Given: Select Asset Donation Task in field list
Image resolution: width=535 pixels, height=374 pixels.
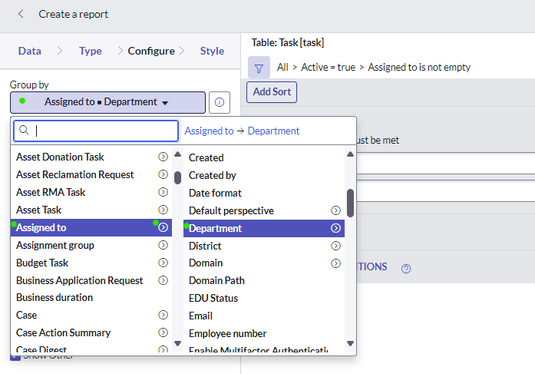Looking at the screenshot, I should (x=60, y=157).
